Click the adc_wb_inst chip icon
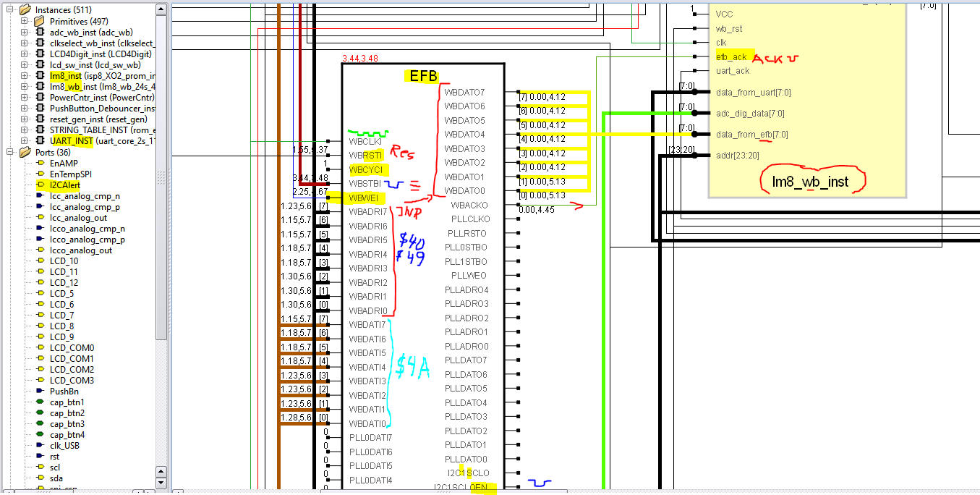Image resolution: width=980 pixels, height=495 pixels. [40, 33]
